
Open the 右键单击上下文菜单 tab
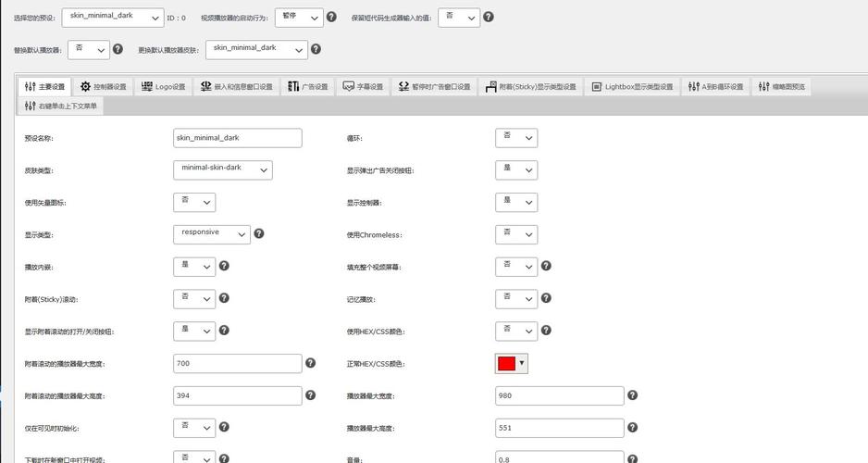click(x=62, y=106)
